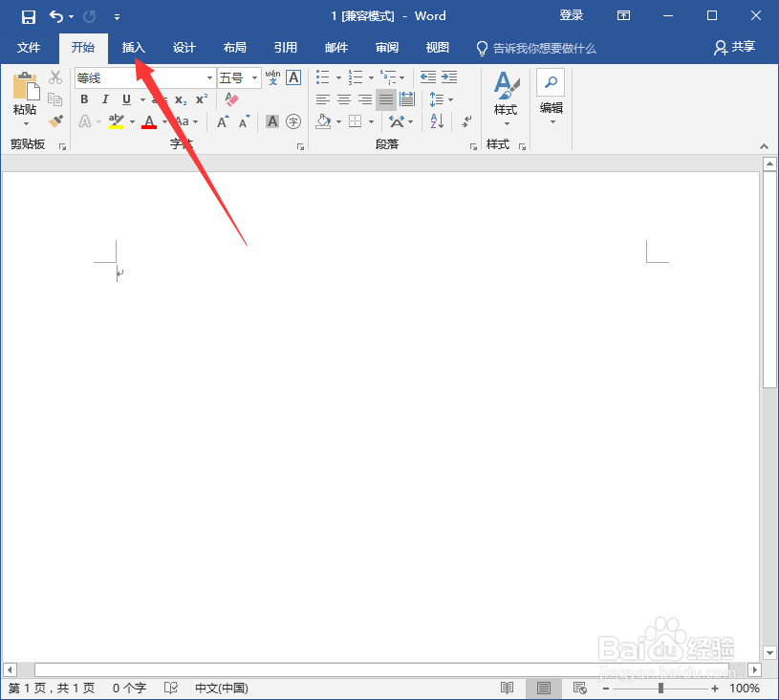Image resolution: width=779 pixels, height=700 pixels.
Task: Switch to the 插入 tab
Action: point(133,48)
